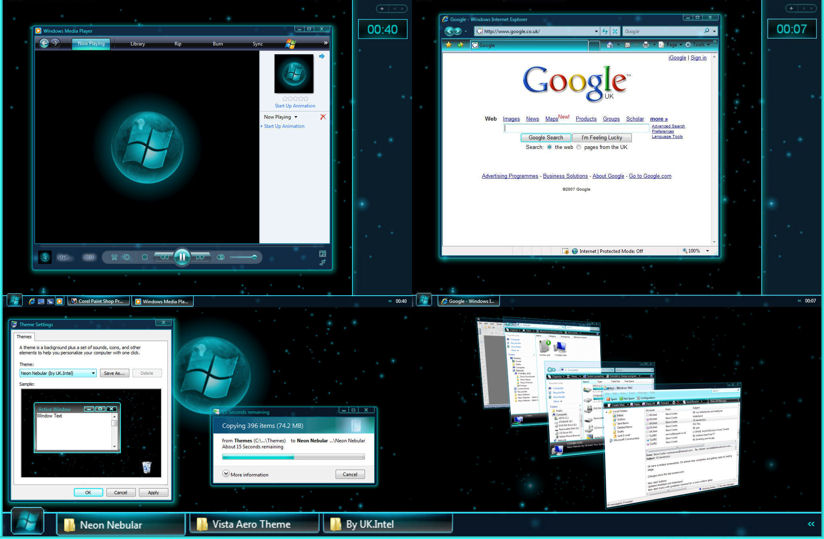Expand the Media Player tab overflow arrow

[x=325, y=43]
